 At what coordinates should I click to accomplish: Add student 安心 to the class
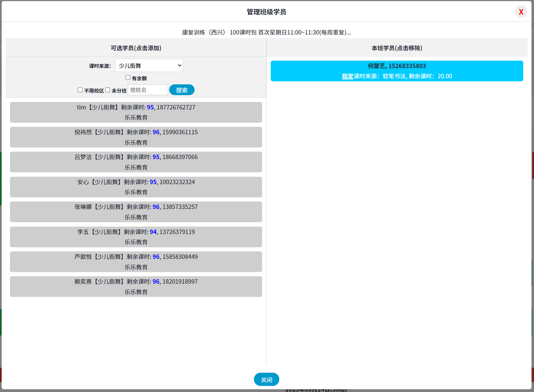coord(136,187)
